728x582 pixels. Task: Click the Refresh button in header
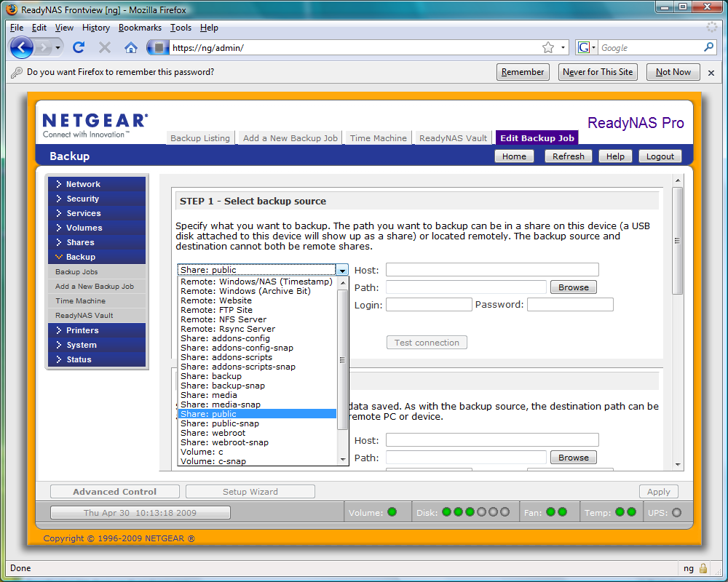point(569,156)
